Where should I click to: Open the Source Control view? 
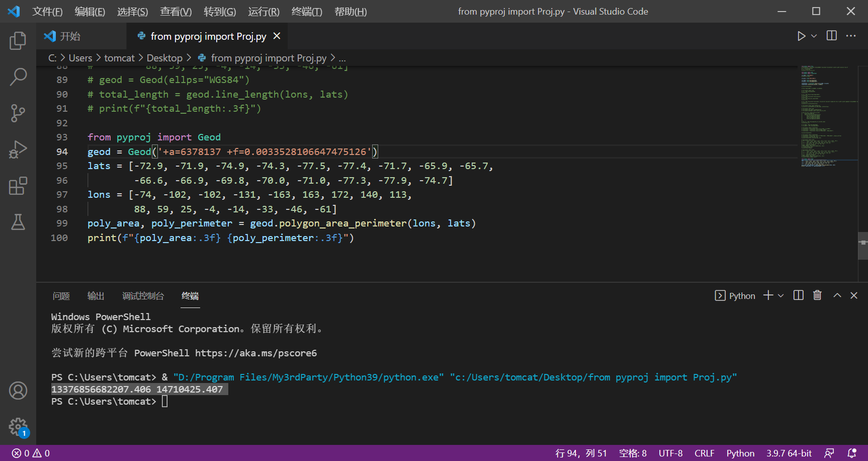point(18,113)
